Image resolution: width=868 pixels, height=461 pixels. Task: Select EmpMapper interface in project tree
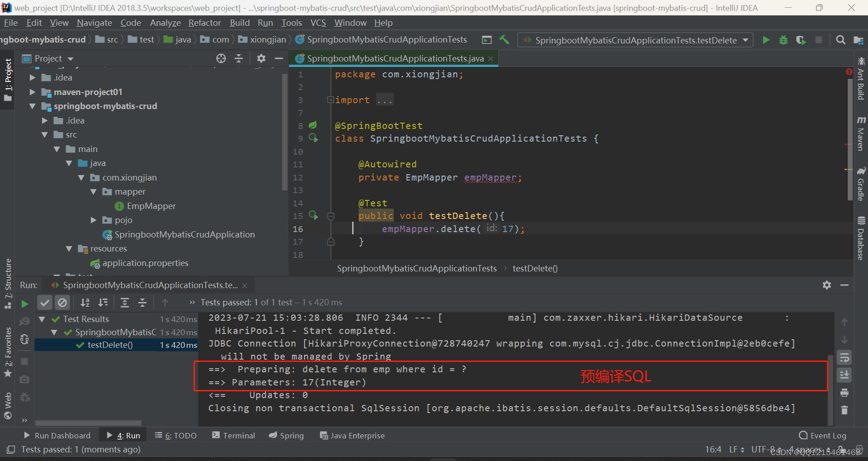(146, 206)
